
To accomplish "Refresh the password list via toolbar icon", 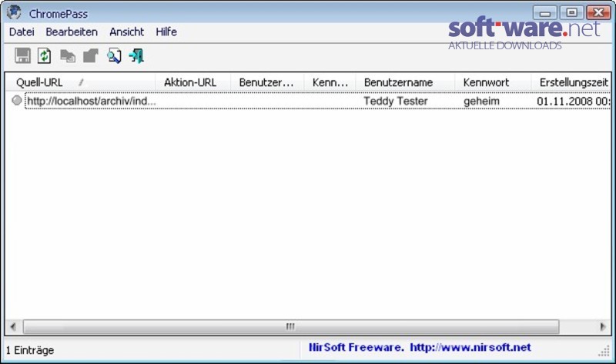I will (45, 55).
